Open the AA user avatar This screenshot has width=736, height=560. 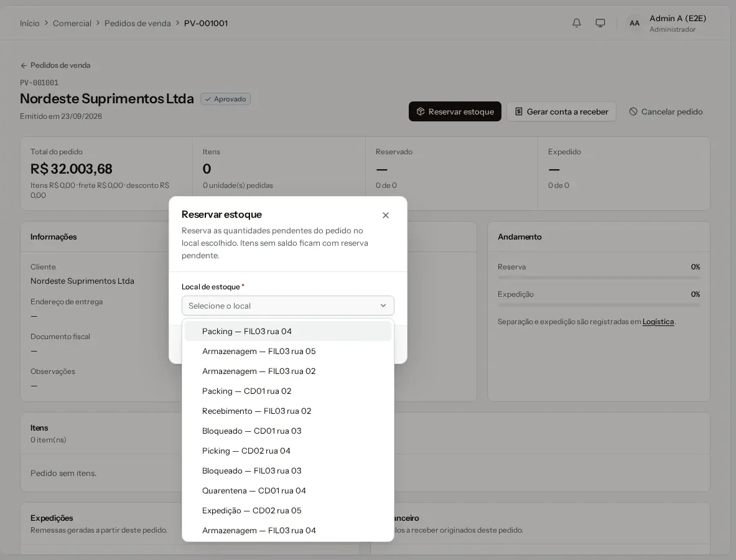coord(634,23)
